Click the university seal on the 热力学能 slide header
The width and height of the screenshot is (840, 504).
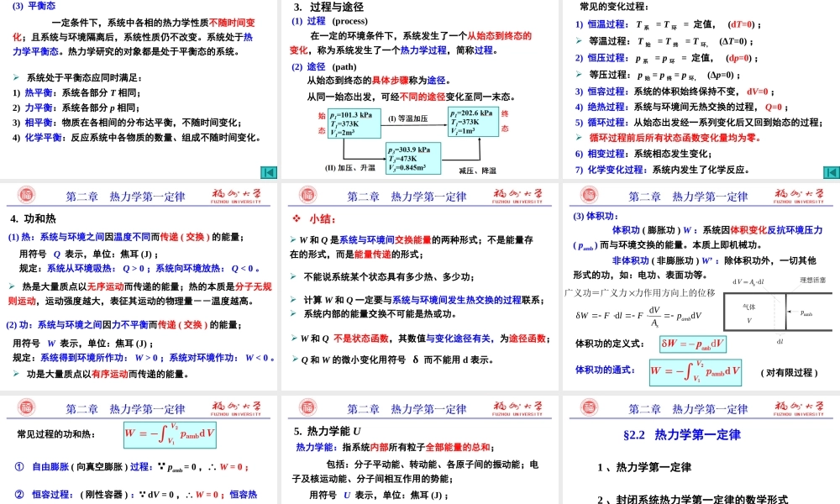pyautogui.click(x=306, y=408)
